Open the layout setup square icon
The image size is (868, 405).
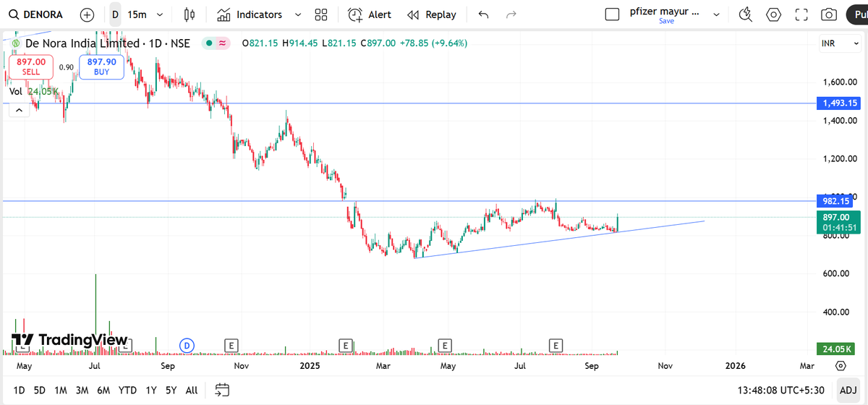pyautogui.click(x=612, y=14)
